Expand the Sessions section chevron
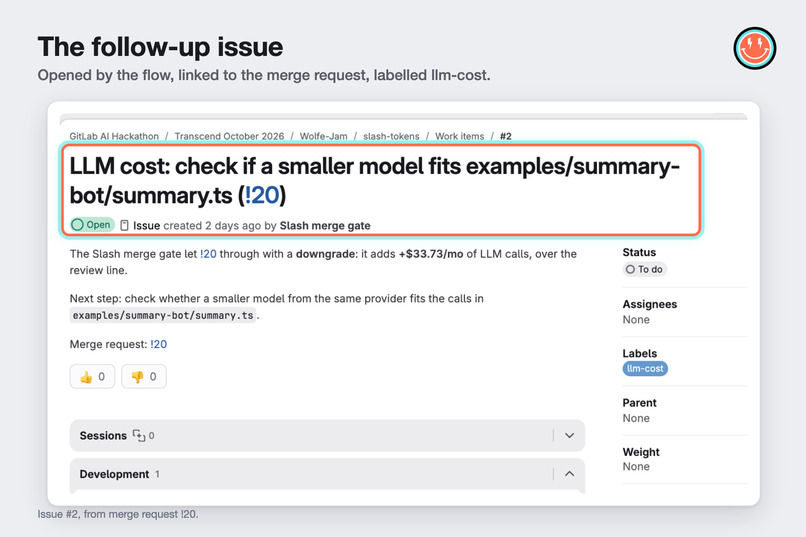The height and width of the screenshot is (537, 806). pyautogui.click(x=570, y=435)
